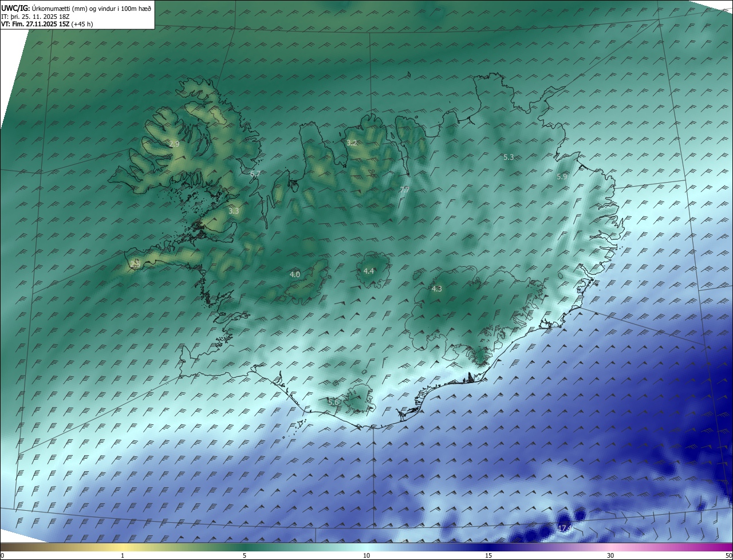
Task: Click the colour scale label 30
Action: point(610,555)
